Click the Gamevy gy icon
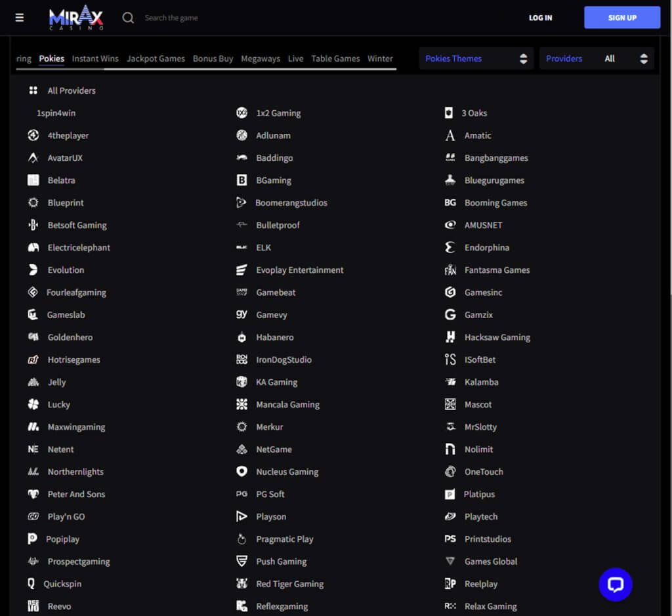Image resolution: width=672 pixels, height=616 pixels. [x=241, y=314]
